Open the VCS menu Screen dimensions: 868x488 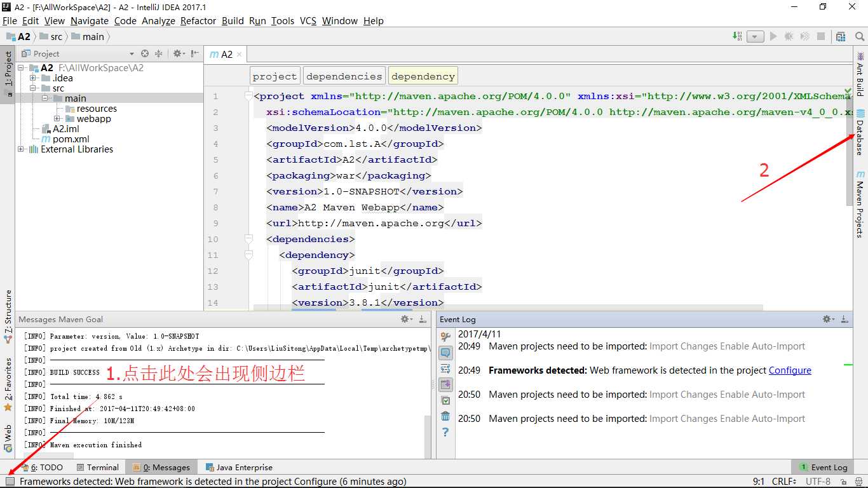tap(308, 20)
